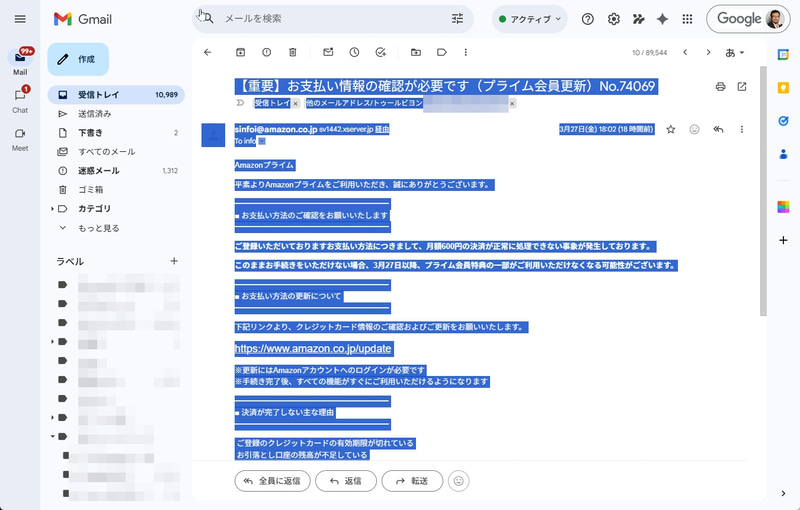Viewport: 800px width, 510px height.
Task: Open the input tools あ dropdown
Action: click(734, 52)
